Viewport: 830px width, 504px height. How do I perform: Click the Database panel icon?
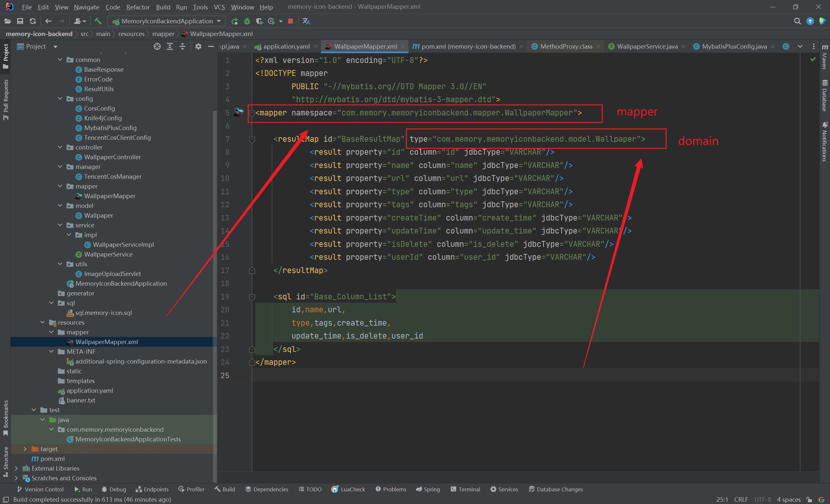coord(824,92)
